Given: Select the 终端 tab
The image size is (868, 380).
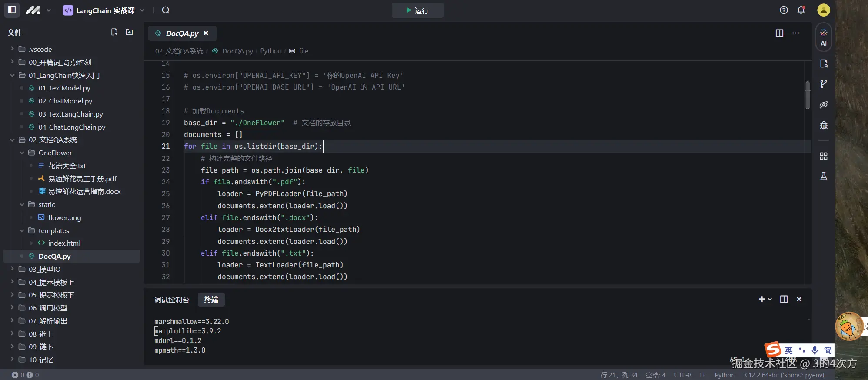Looking at the screenshot, I should coord(211,300).
